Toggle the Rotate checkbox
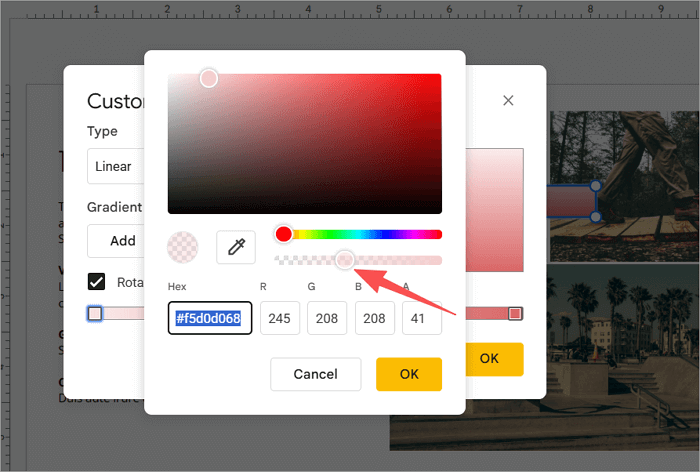 pos(96,282)
